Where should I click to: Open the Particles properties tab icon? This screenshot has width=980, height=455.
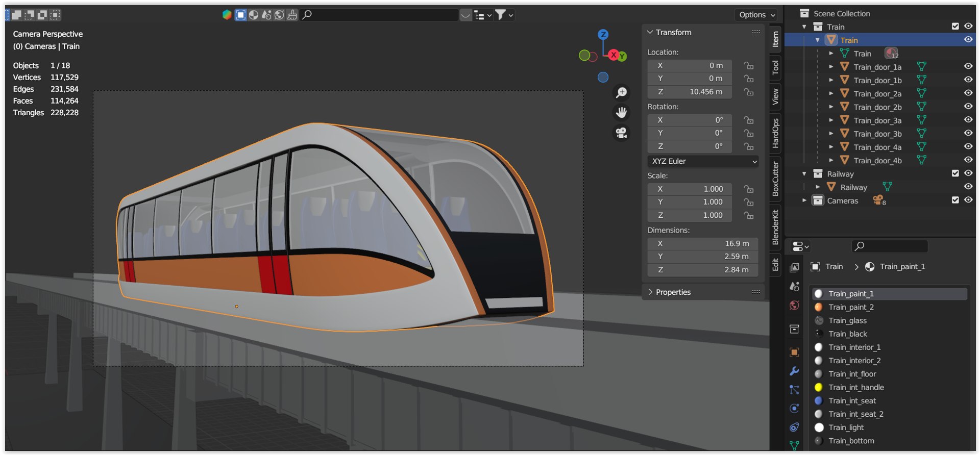pos(794,390)
